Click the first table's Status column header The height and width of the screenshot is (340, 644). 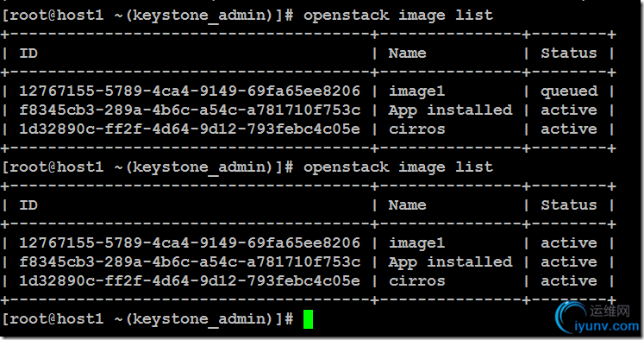568,53
